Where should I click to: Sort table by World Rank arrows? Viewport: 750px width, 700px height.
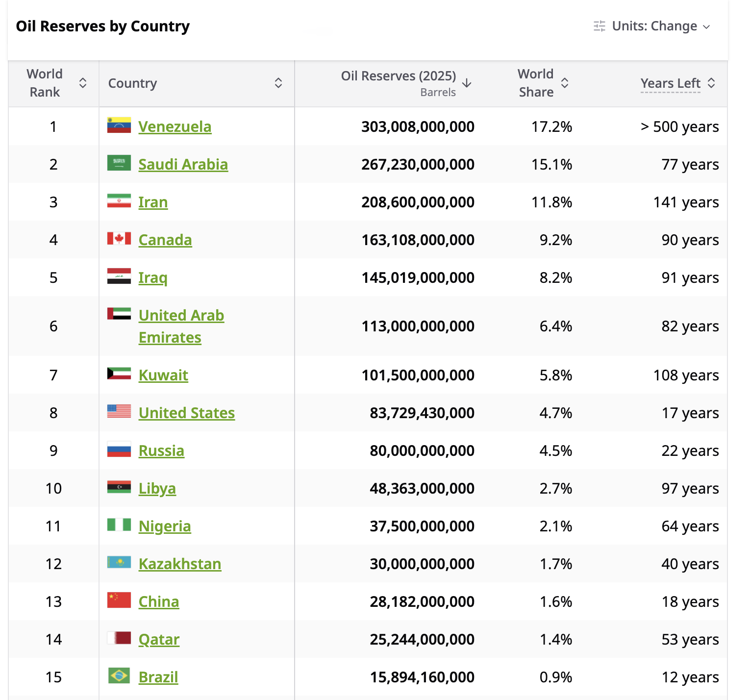pos(83,83)
